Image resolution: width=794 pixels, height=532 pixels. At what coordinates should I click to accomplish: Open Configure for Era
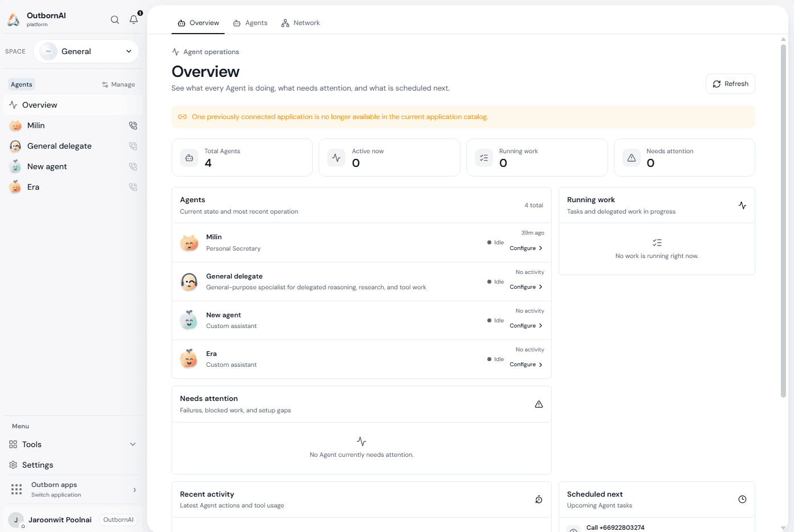click(526, 365)
